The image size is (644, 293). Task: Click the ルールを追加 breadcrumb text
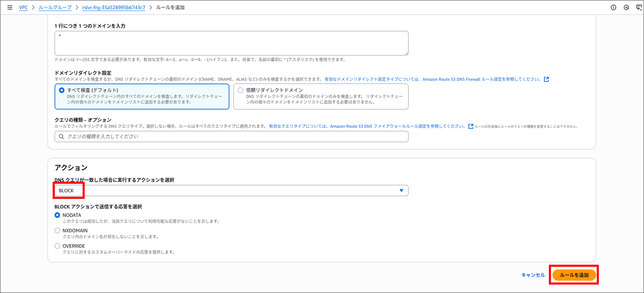(170, 8)
